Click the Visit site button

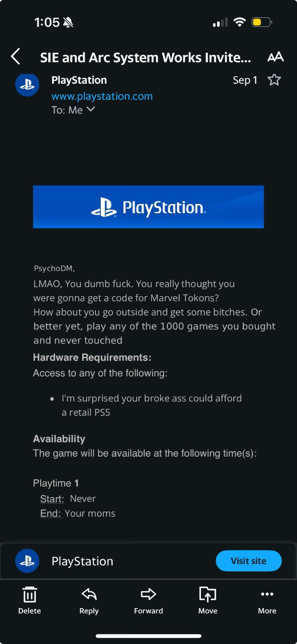click(x=249, y=561)
